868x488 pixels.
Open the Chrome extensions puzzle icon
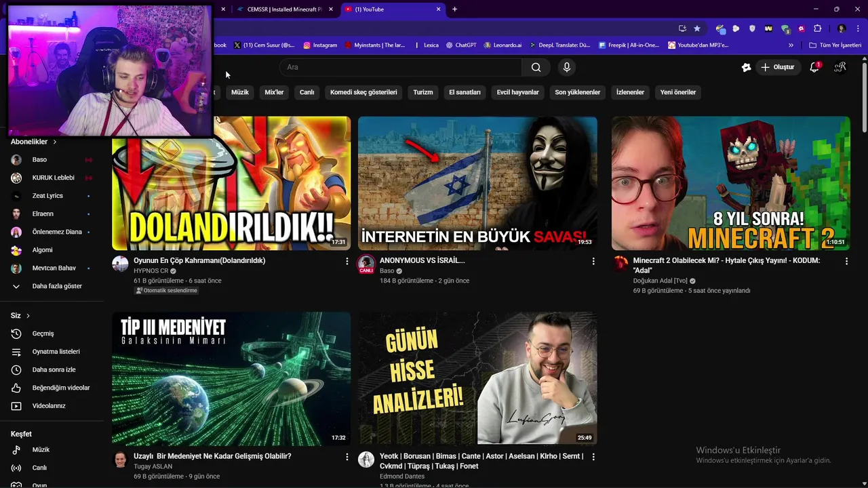[x=818, y=28]
